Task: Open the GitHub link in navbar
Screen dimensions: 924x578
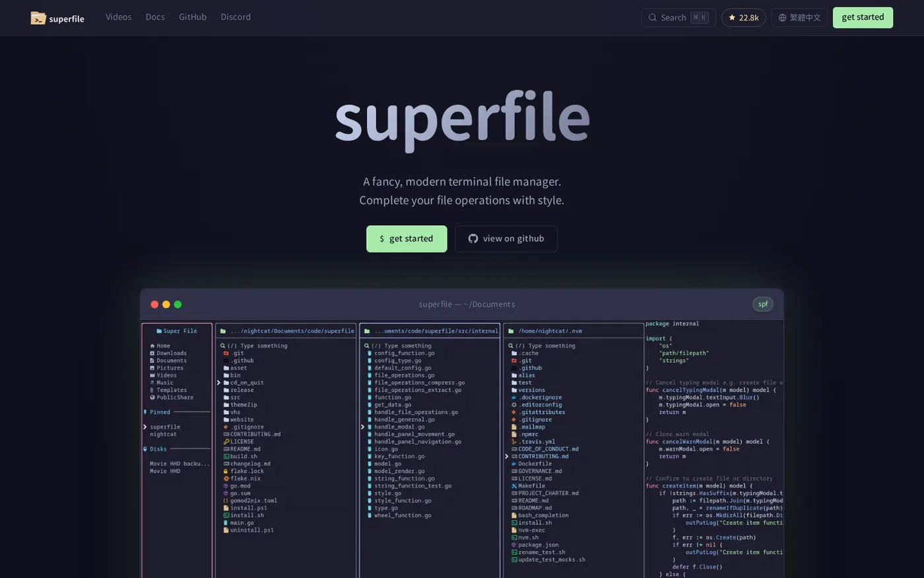Action: [193, 17]
